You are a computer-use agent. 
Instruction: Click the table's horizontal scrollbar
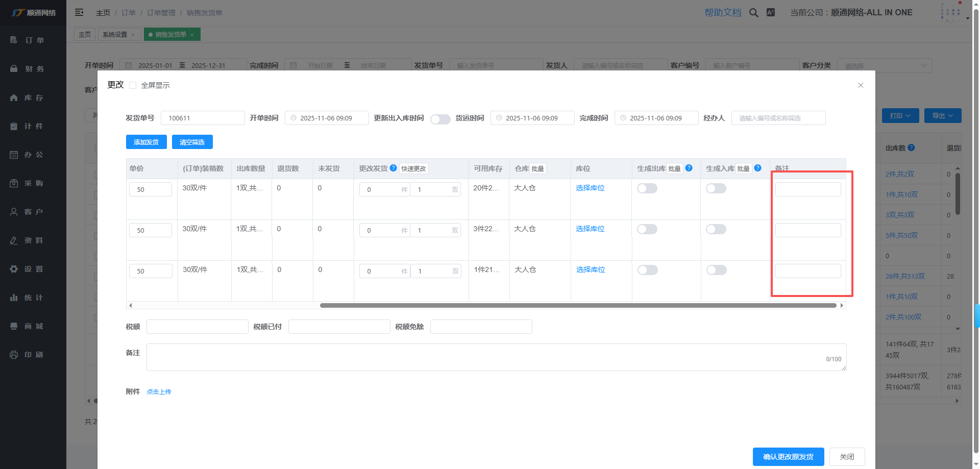click(578, 305)
